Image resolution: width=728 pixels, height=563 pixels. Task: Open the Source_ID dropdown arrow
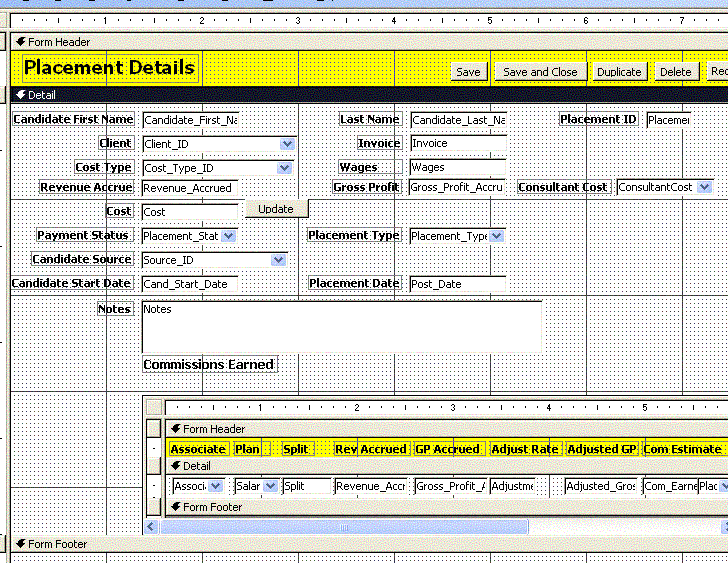[x=279, y=260]
